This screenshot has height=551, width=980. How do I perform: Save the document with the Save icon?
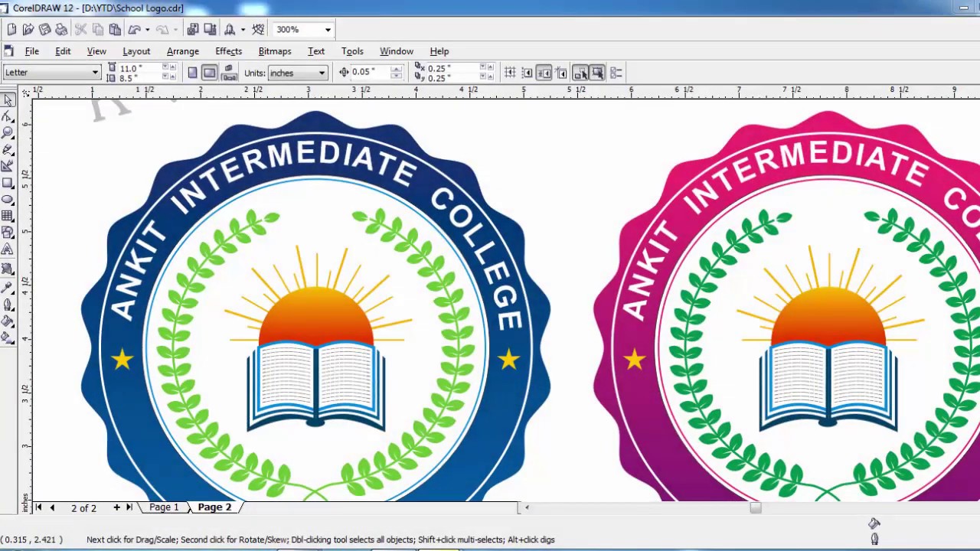(x=45, y=29)
